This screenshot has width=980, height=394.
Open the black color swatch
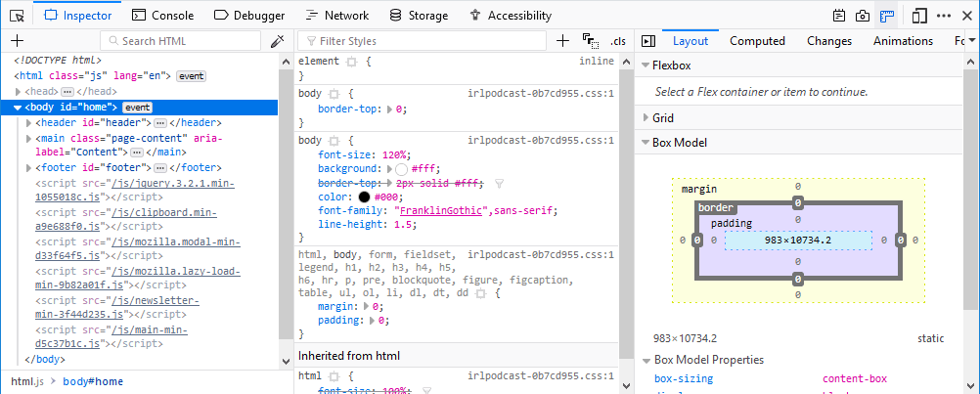pos(365,197)
